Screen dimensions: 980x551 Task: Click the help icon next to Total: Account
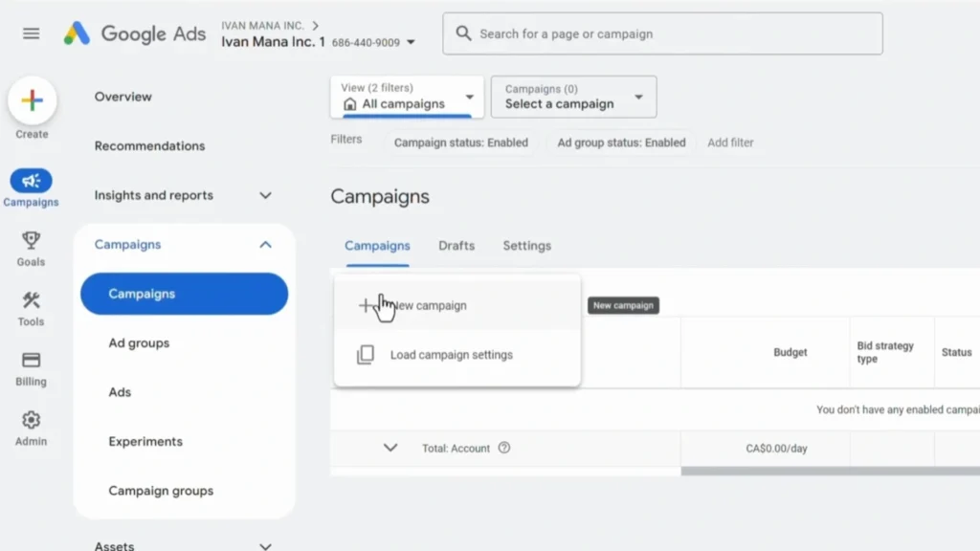(504, 448)
